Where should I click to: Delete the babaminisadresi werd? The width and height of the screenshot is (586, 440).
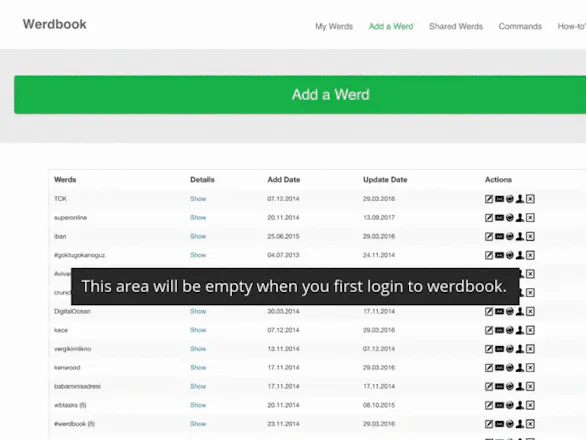click(530, 386)
